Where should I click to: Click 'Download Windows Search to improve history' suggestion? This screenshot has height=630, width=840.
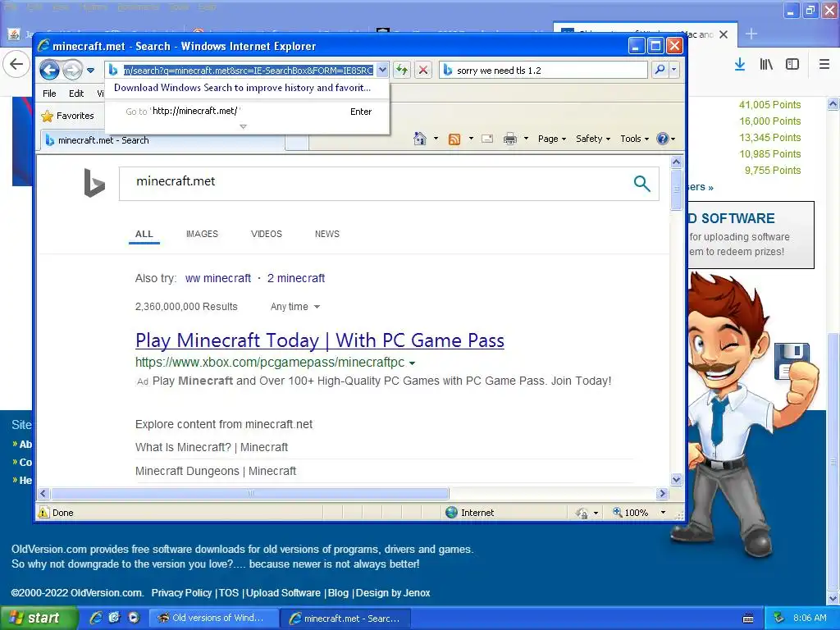(x=242, y=87)
